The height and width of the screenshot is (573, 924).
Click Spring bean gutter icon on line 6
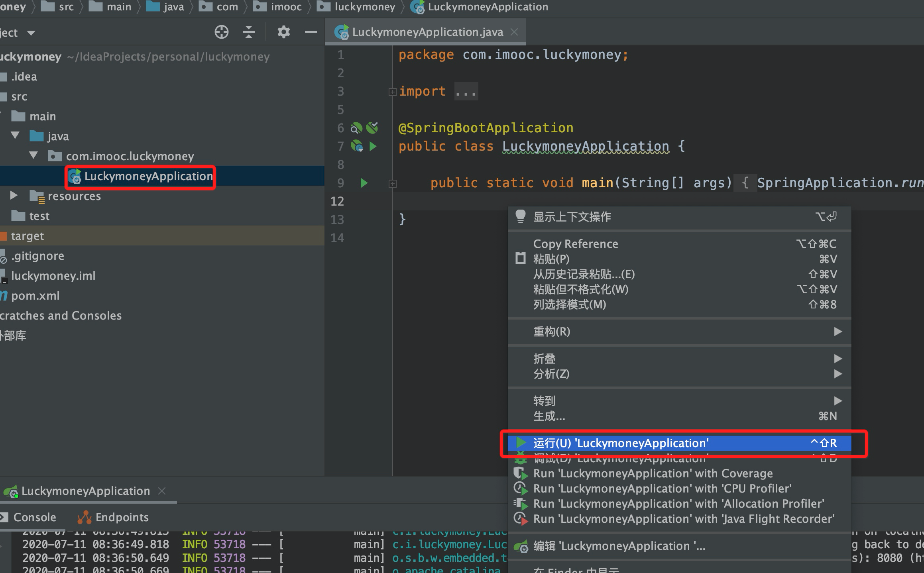point(356,128)
